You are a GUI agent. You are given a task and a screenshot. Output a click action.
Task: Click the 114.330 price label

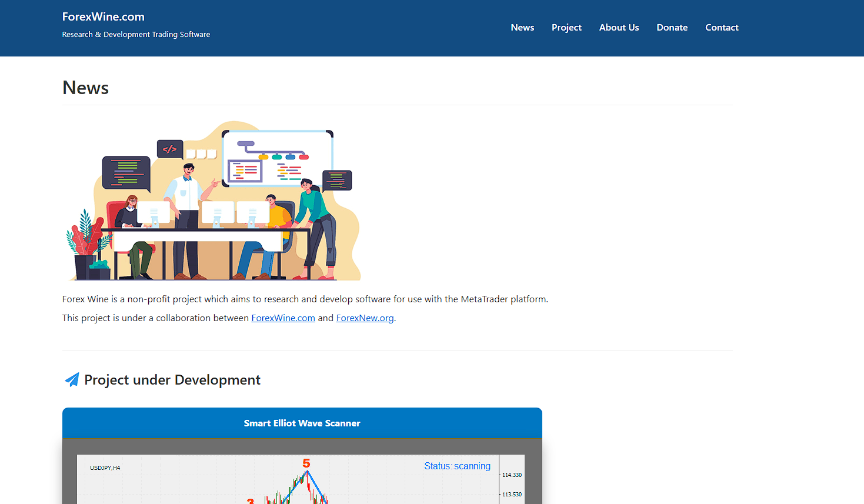(x=512, y=475)
